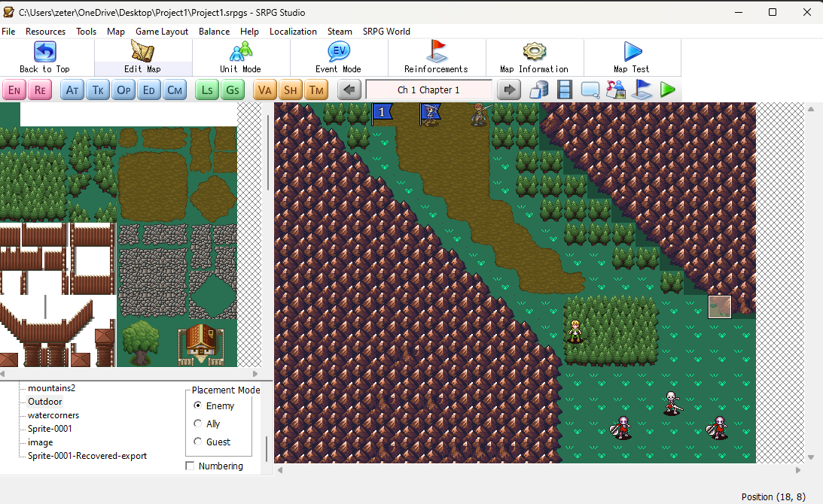This screenshot has height=504, width=823.
Task: Select the watercorners tileset
Action: [53, 415]
